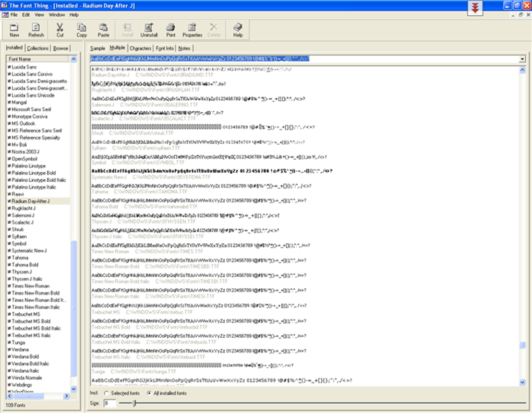
Task: Select Webdings in the font list
Action: [x=22, y=385]
